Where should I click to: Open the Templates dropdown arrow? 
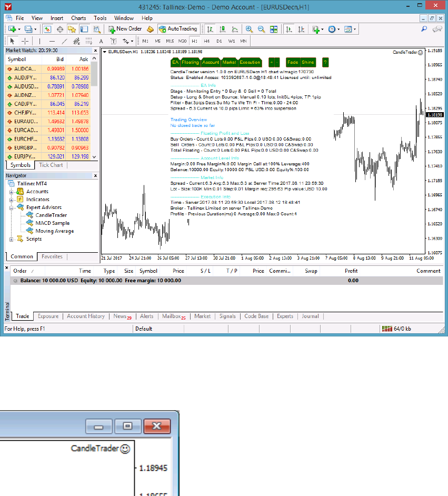355,29
